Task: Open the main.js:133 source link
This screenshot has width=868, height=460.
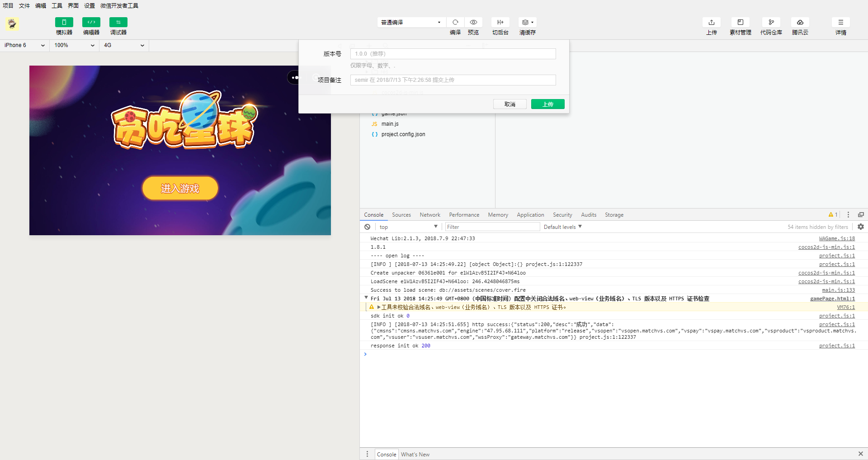Action: click(838, 290)
